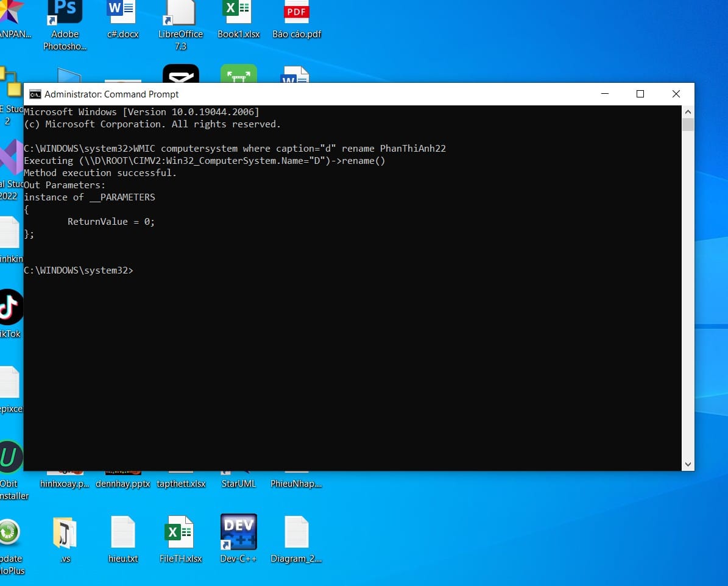
Task: Click the "Method execution successful." output line
Action: pos(101,173)
